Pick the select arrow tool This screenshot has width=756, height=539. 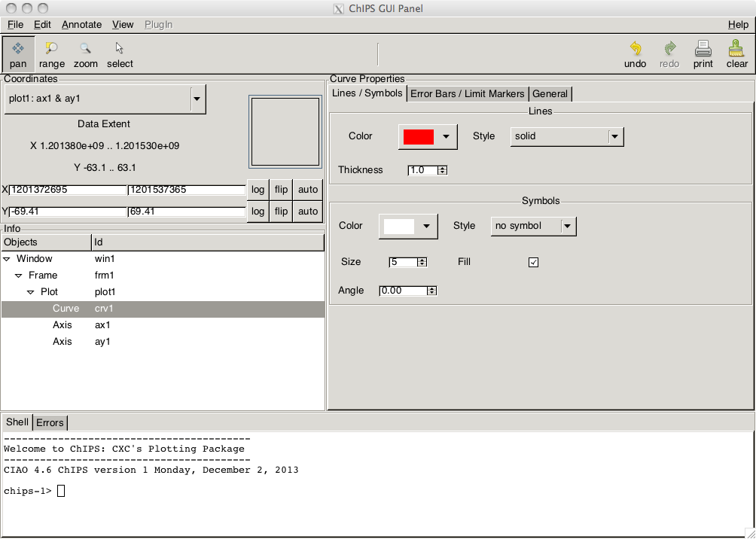(120, 48)
